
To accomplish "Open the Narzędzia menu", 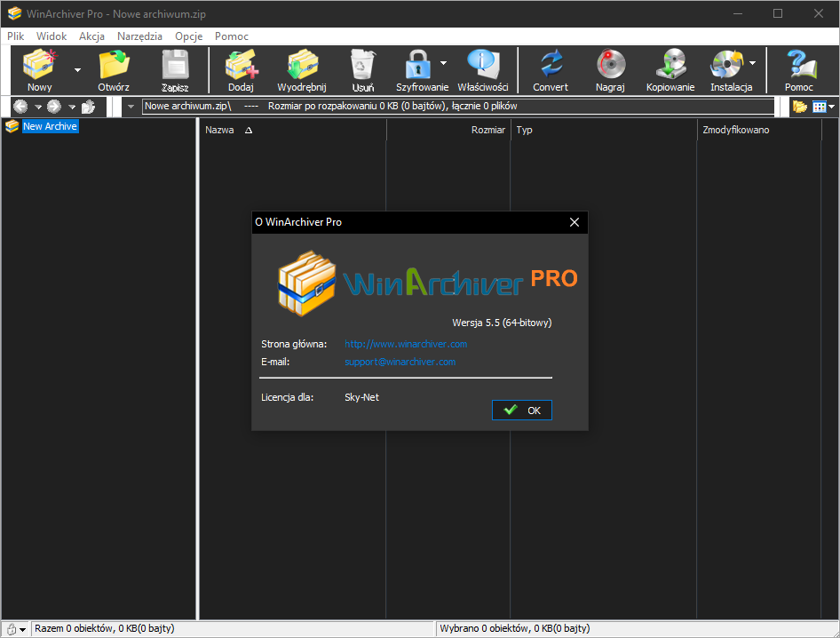I will (139, 36).
